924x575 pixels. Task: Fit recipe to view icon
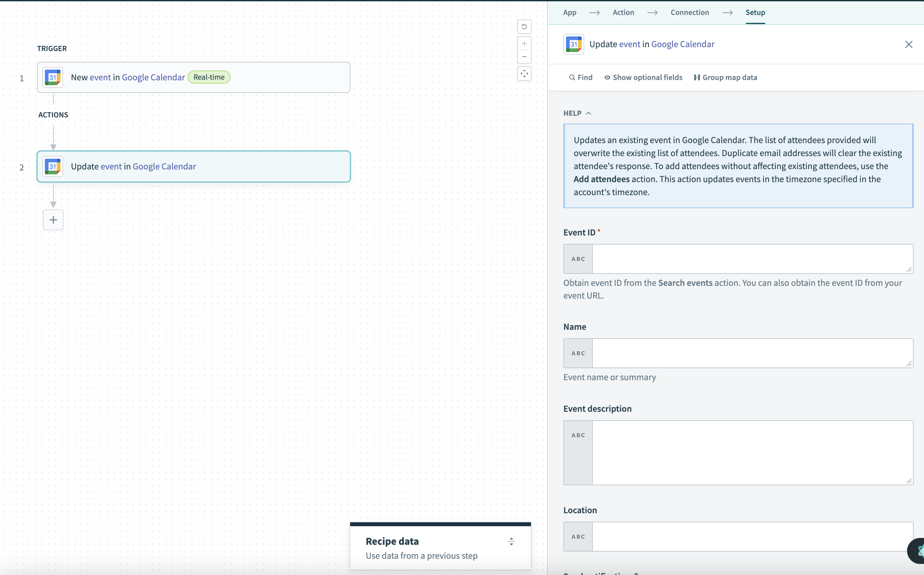point(524,74)
